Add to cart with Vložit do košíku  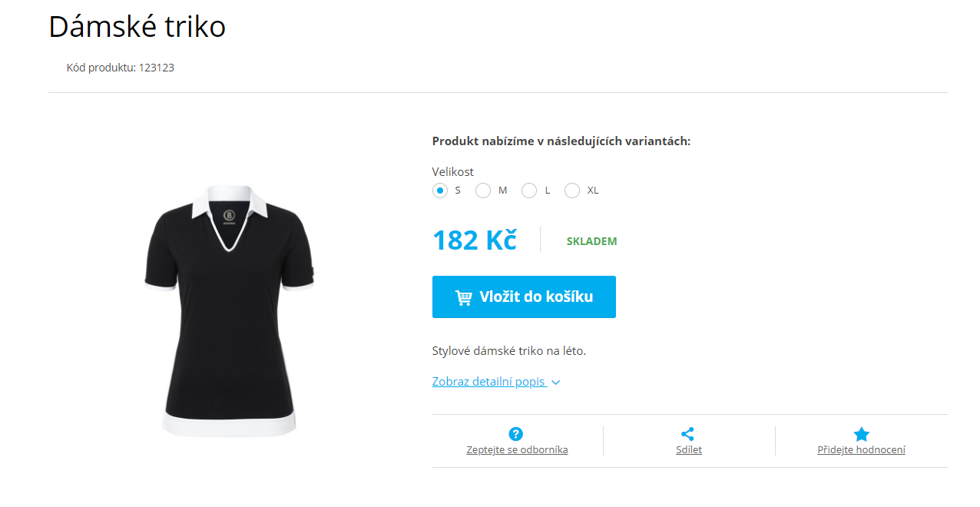tap(524, 297)
